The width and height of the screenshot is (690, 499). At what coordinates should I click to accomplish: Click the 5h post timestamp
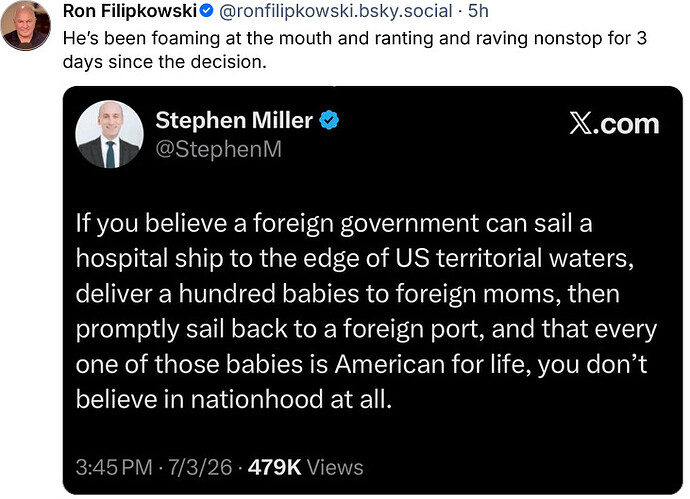(x=478, y=11)
